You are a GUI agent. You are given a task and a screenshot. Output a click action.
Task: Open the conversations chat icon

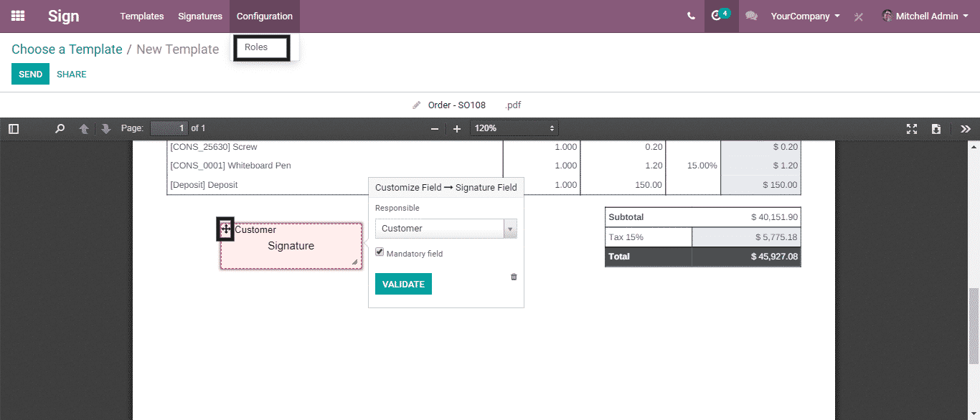coord(751,16)
